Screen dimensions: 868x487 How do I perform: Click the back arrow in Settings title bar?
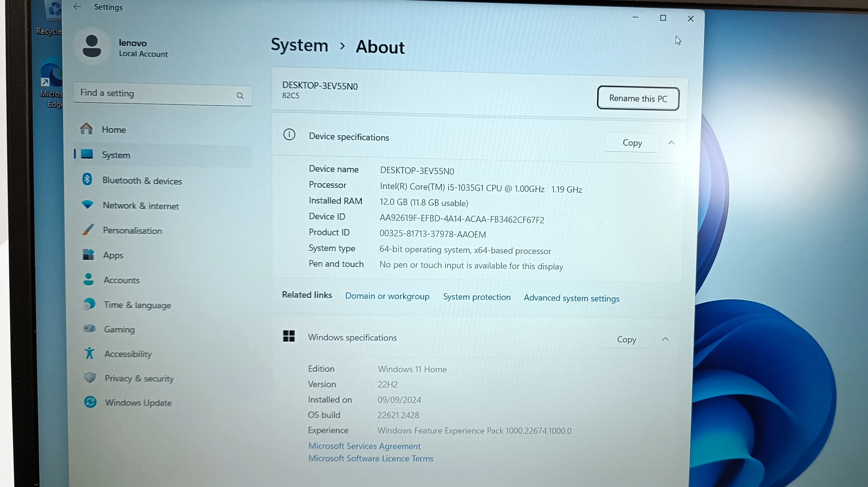click(77, 7)
